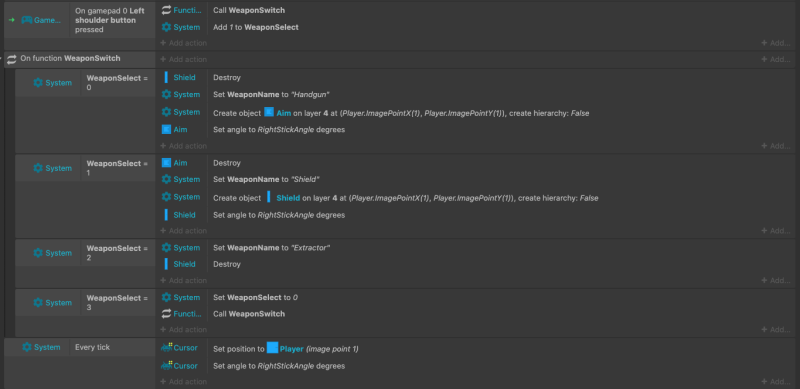Image resolution: width=800 pixels, height=389 pixels.
Task: Click the Gamepad icon in the first event
Action: coord(27,20)
